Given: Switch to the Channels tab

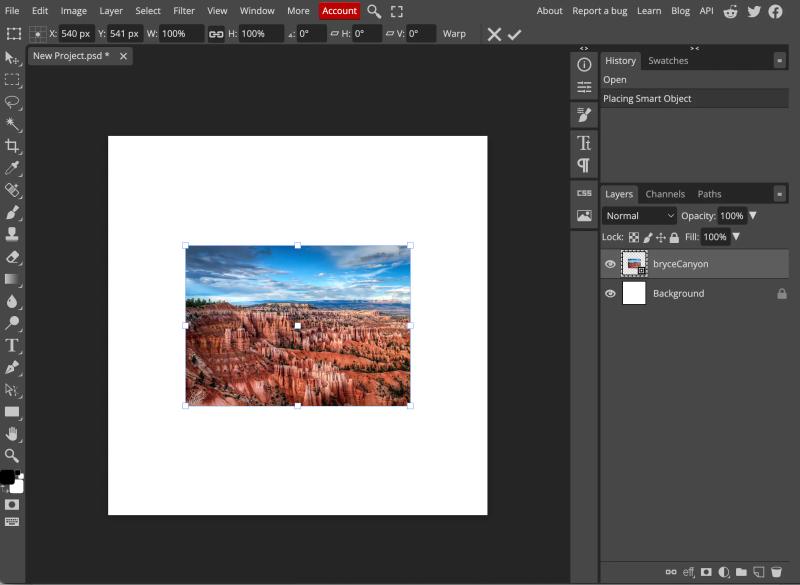Looking at the screenshot, I should [665, 194].
